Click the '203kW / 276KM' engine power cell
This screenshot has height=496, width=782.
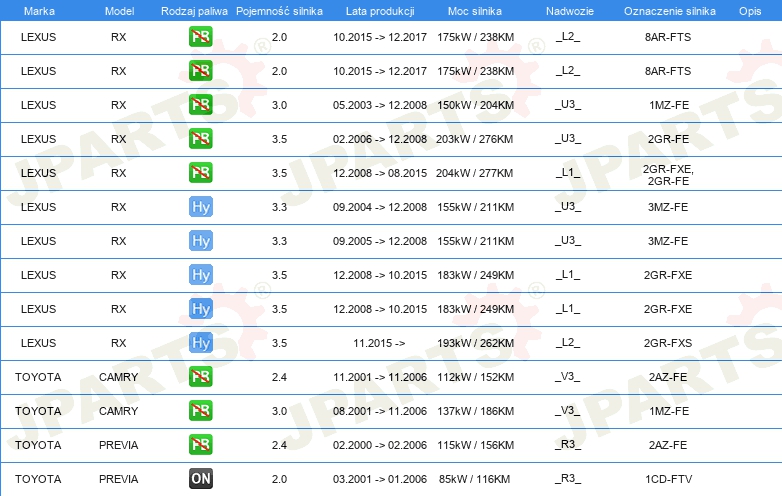[474, 139]
